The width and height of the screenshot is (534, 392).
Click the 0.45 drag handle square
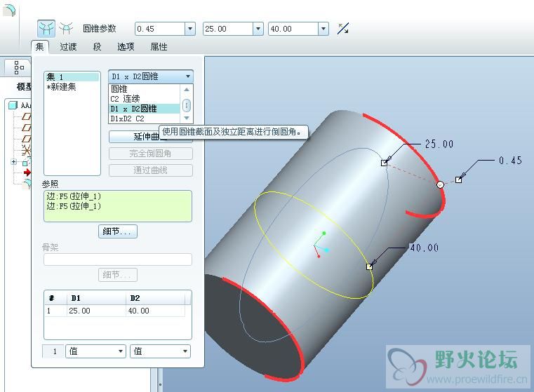coord(459,180)
